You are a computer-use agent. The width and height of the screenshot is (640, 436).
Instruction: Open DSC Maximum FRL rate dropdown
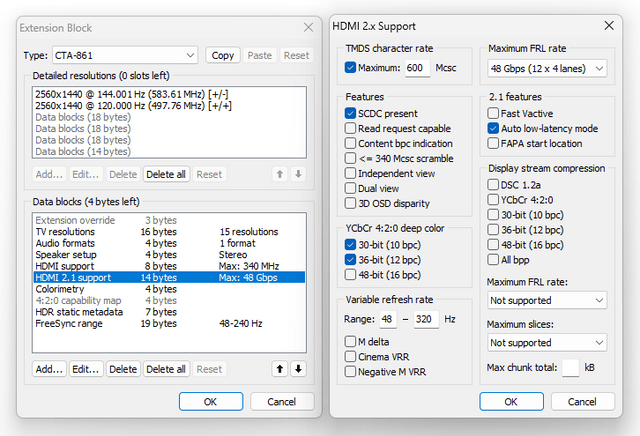547,300
